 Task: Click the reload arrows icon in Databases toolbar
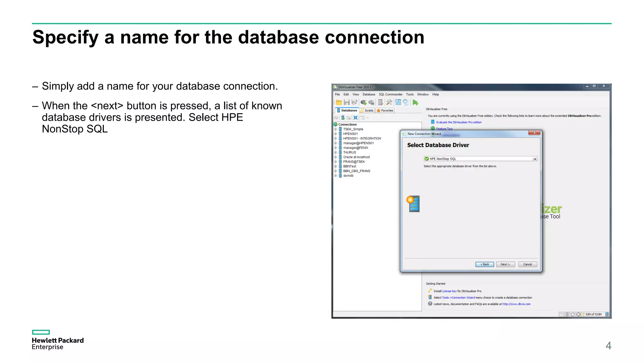[x=336, y=118]
